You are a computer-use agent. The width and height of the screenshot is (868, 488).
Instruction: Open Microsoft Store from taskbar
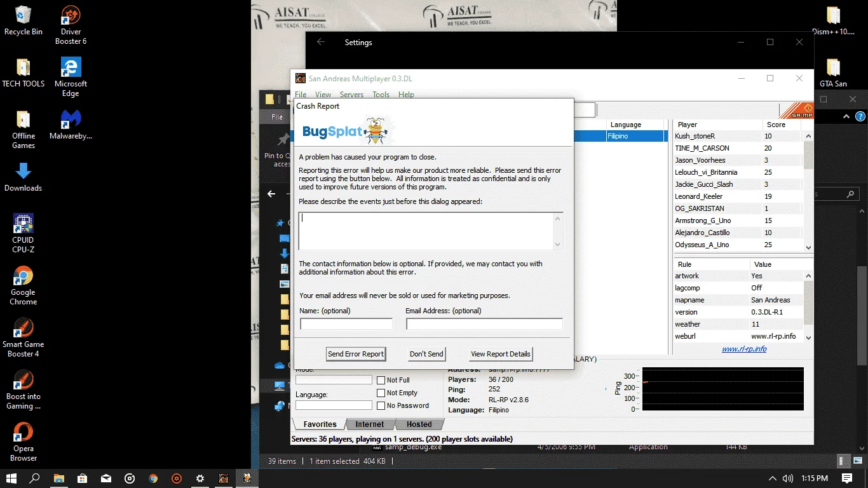point(82,478)
